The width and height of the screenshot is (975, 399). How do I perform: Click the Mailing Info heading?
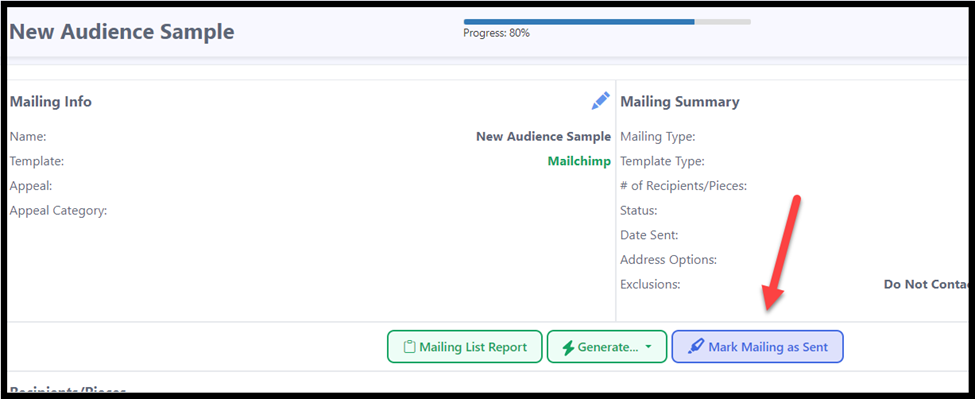50,102
